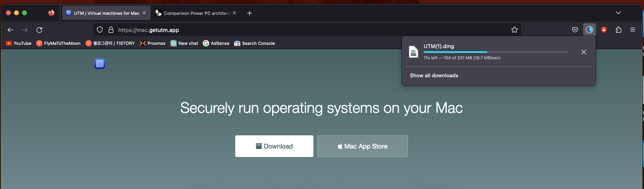
Task: Click the UTM(1).dmg download progress bar
Action: 496,52
